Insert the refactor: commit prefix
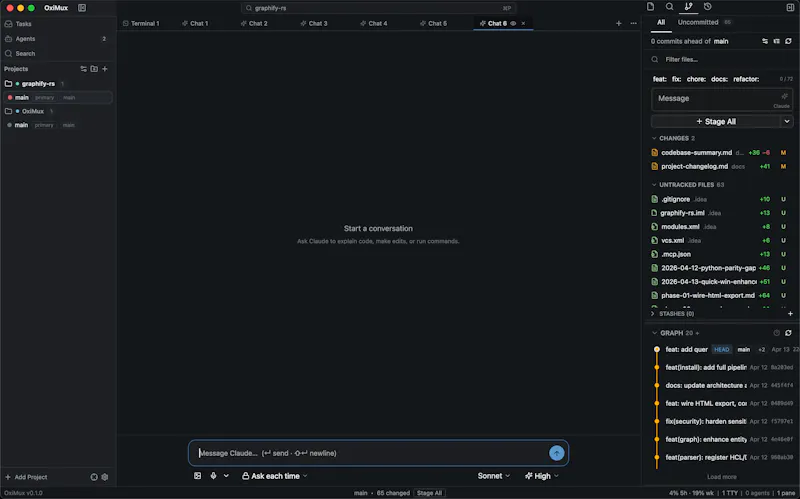This screenshot has width=800, height=499. [746, 79]
